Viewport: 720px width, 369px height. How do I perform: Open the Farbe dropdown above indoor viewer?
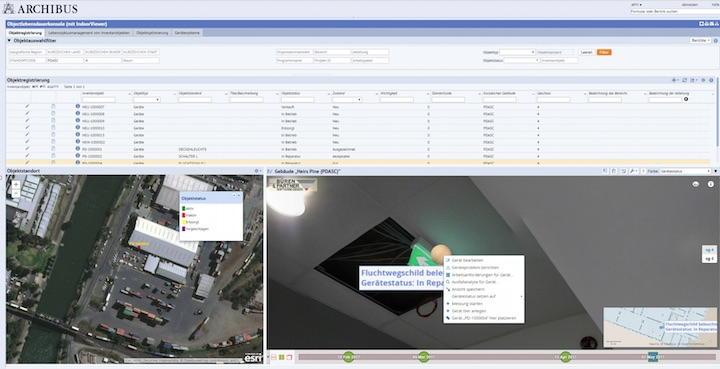685,171
